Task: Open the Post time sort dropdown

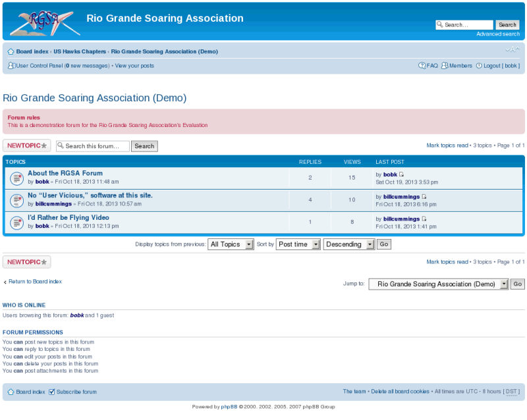Action: [298, 244]
